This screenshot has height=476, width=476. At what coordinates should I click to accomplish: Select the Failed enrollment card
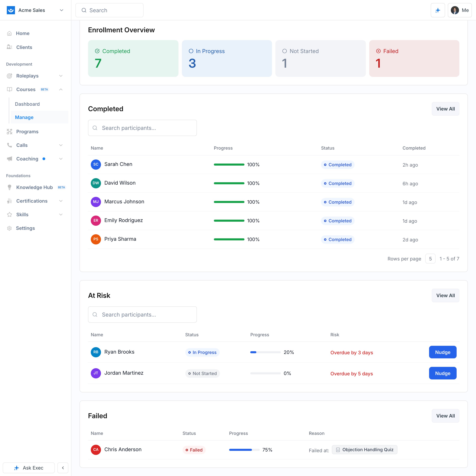(x=414, y=58)
